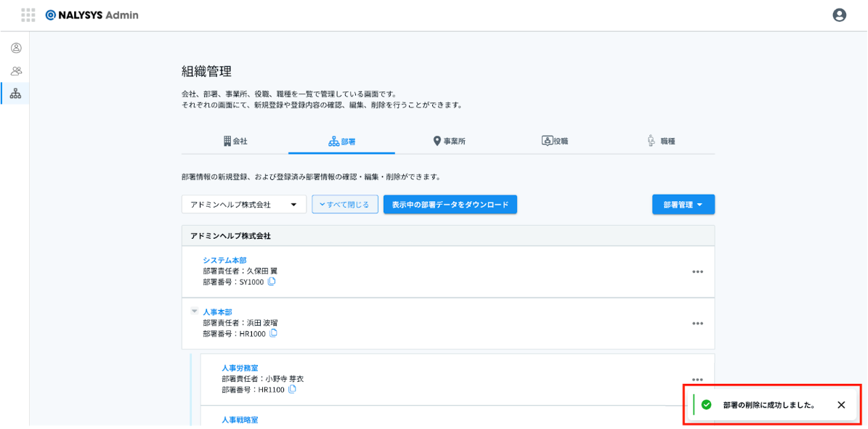Screen dimensions: 868x429
Task: Copy department number SY1000
Action: (272, 282)
